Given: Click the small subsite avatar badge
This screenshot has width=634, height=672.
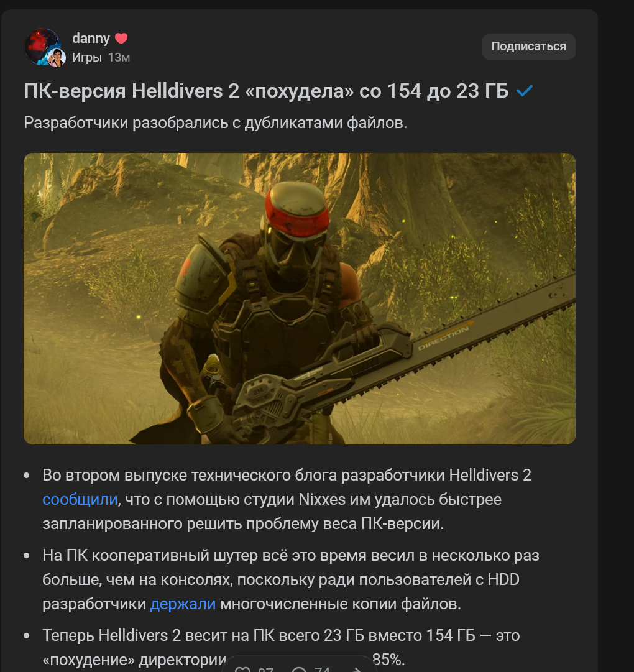Looking at the screenshot, I should [56, 58].
